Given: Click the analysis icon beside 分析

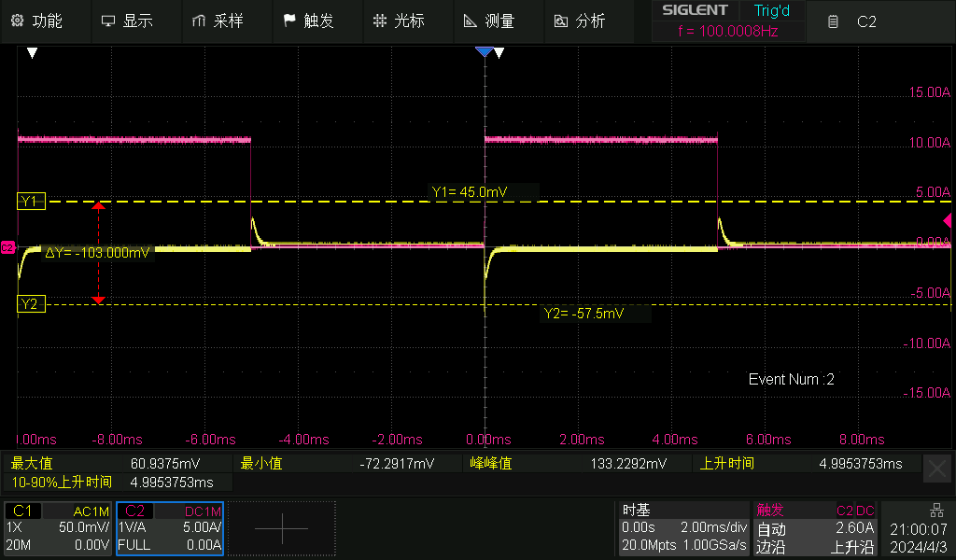Looking at the screenshot, I should [x=560, y=21].
